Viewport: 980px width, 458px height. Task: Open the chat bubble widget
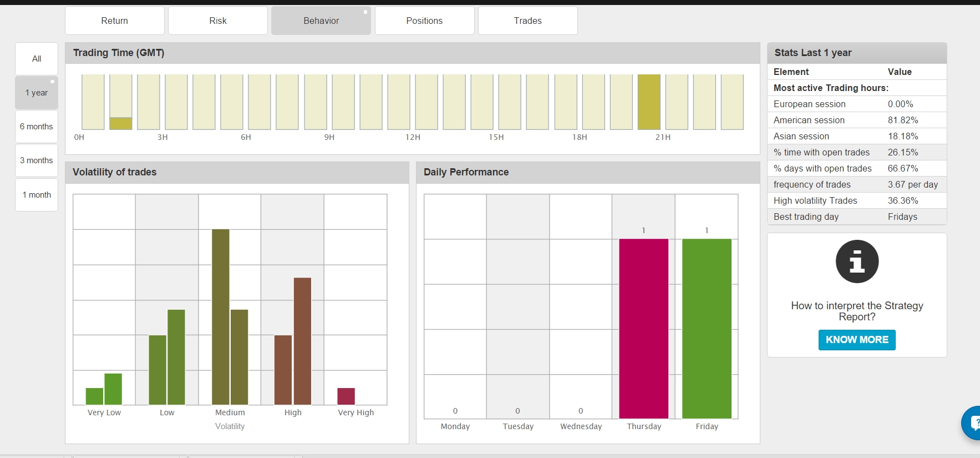pyautogui.click(x=972, y=423)
